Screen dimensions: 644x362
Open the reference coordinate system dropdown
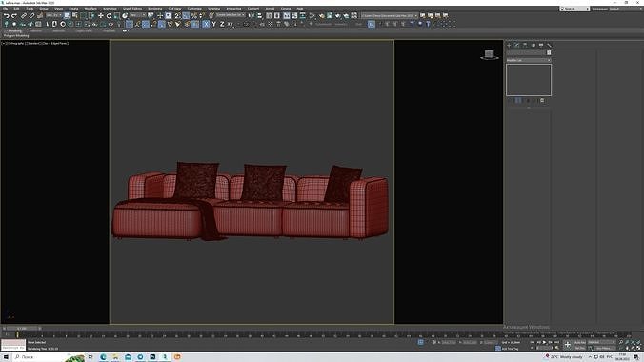click(x=138, y=15)
